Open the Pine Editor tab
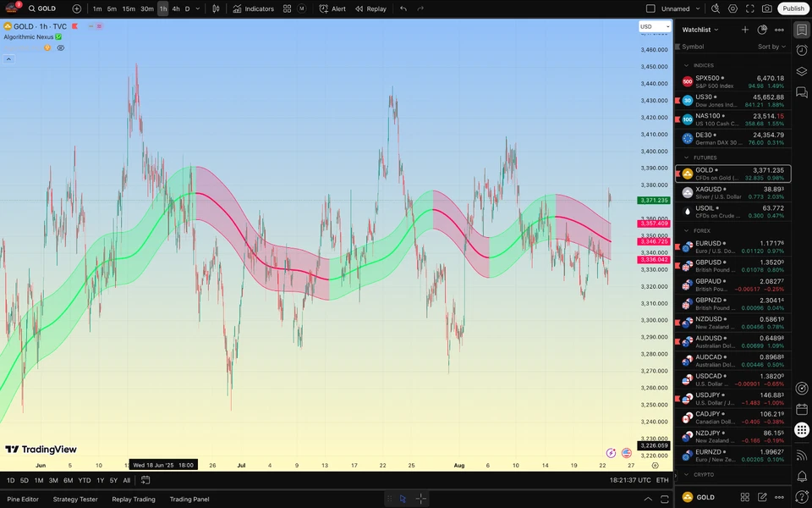The image size is (812, 508). [x=21, y=499]
